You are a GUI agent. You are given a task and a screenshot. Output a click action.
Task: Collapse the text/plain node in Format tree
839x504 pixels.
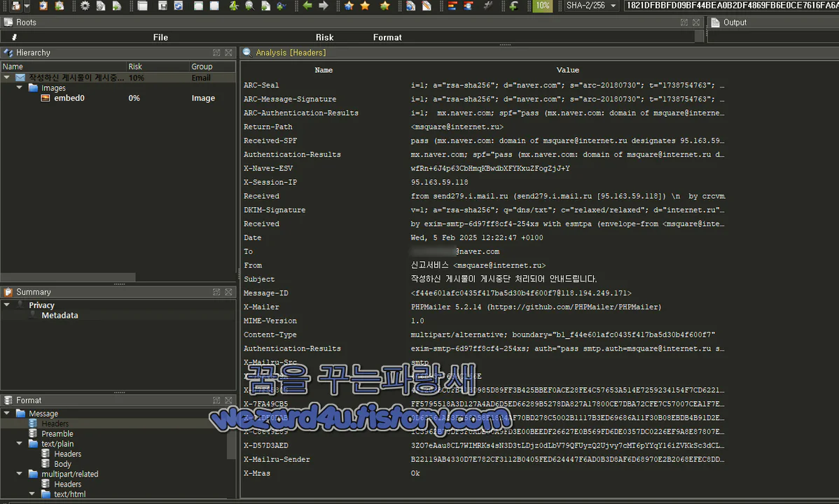coord(20,444)
